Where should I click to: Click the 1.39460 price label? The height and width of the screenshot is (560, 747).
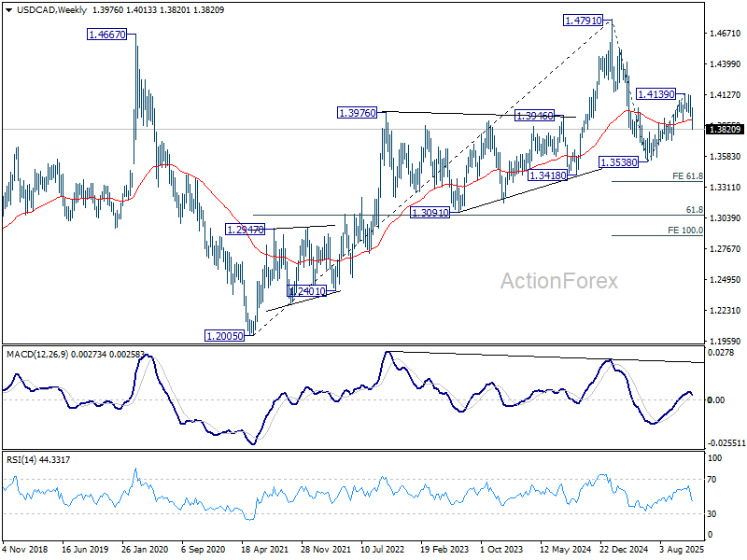[x=534, y=115]
